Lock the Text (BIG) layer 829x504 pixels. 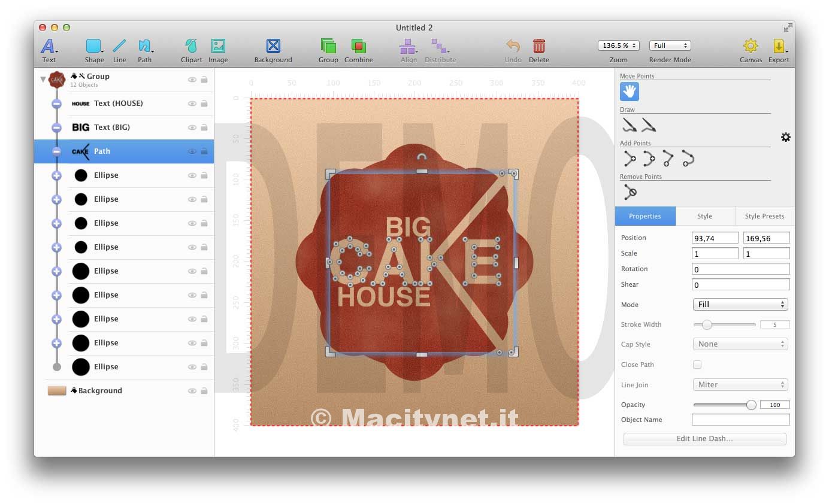point(204,127)
